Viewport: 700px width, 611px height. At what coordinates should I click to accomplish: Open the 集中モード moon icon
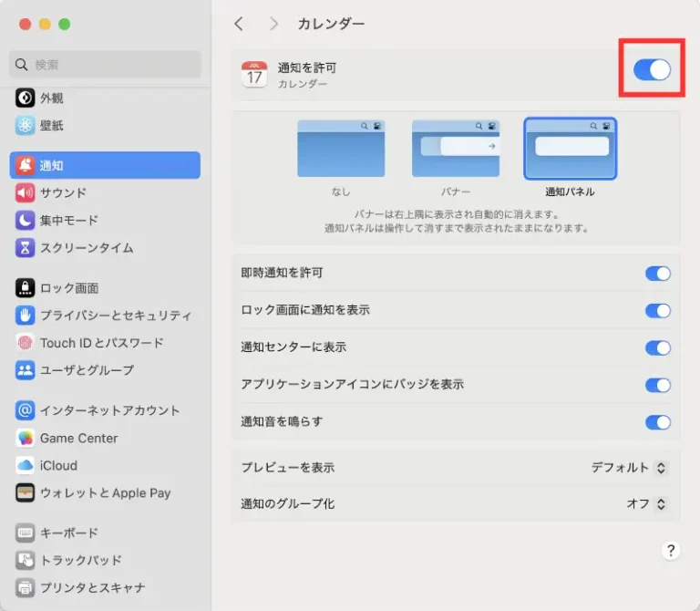tap(25, 220)
